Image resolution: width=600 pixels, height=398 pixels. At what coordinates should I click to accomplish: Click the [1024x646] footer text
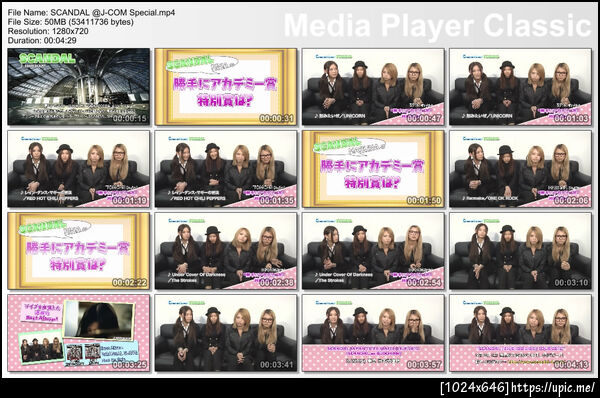[475, 388]
